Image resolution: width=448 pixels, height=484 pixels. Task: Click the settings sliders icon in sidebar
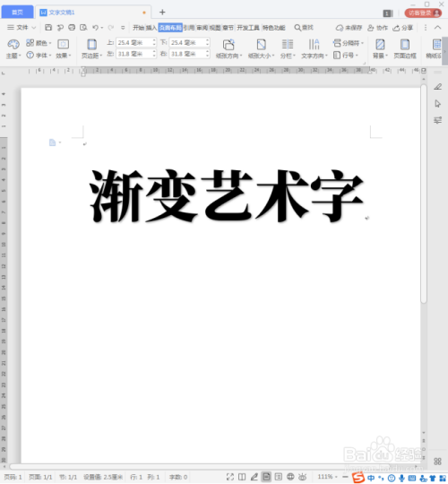point(437,120)
